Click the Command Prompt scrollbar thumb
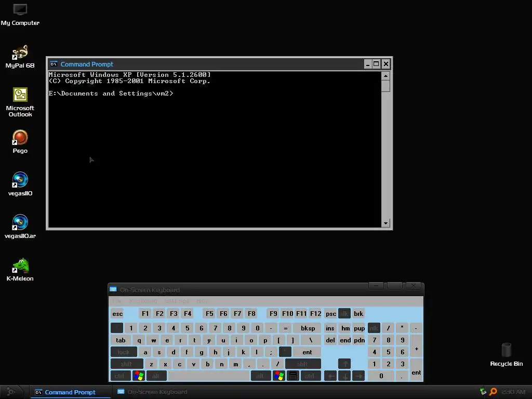532x399 pixels. pyautogui.click(x=385, y=86)
